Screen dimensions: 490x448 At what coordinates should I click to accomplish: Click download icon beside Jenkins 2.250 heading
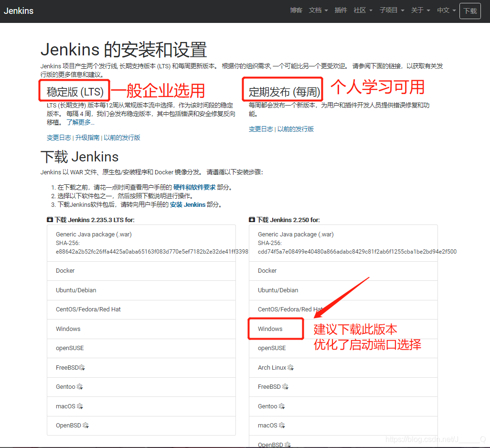[252, 220]
